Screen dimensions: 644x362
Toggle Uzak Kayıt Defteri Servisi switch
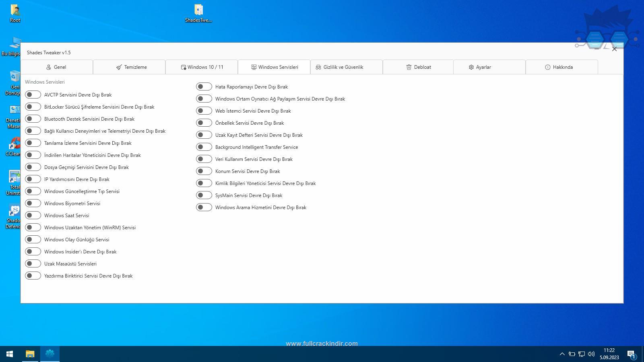[x=204, y=135]
